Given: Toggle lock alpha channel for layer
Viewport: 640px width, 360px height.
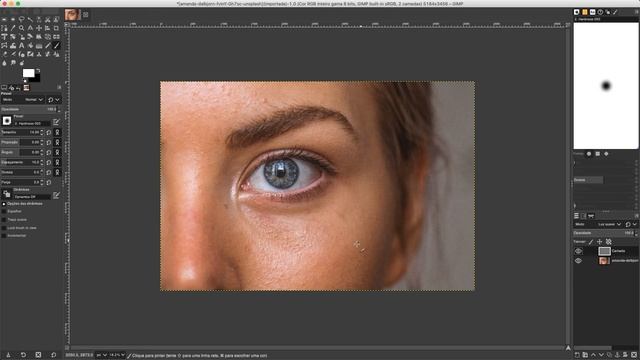Looking at the screenshot, I should click(x=609, y=242).
